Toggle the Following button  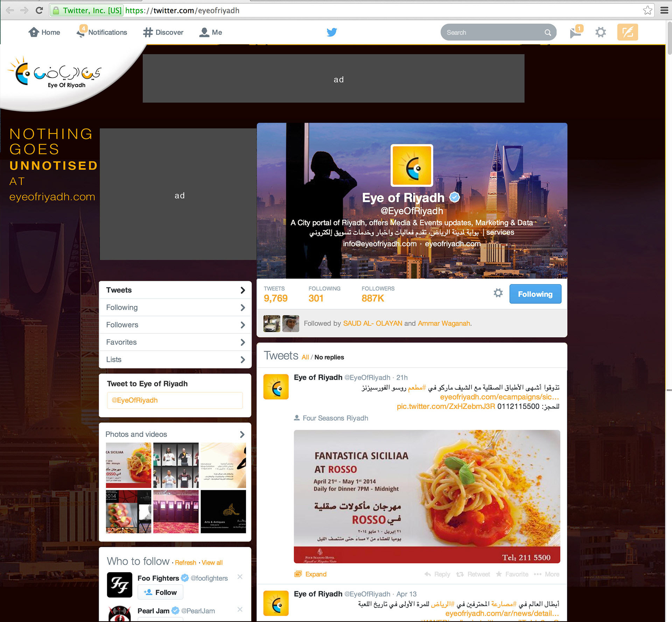click(x=535, y=294)
